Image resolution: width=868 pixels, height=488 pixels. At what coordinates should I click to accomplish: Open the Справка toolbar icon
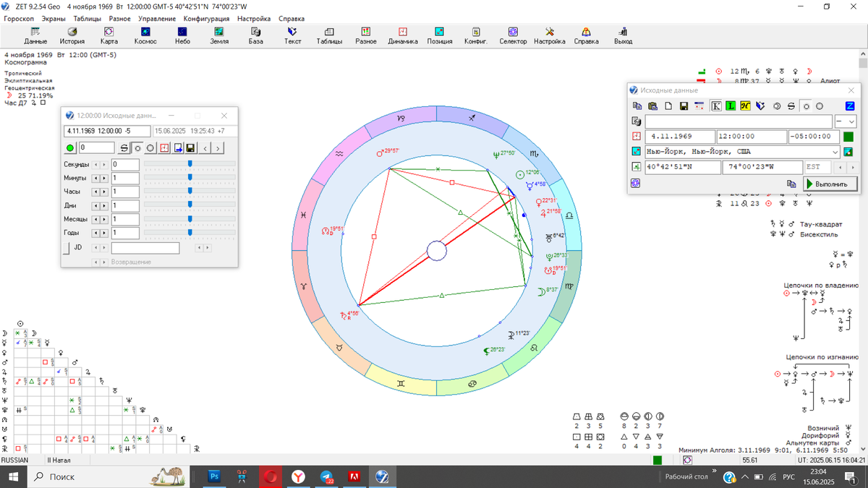[586, 36]
